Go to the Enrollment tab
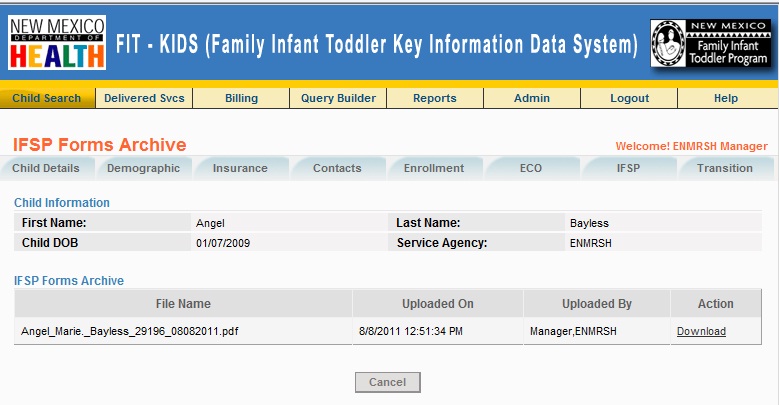This screenshot has height=405, width=779. click(x=434, y=168)
